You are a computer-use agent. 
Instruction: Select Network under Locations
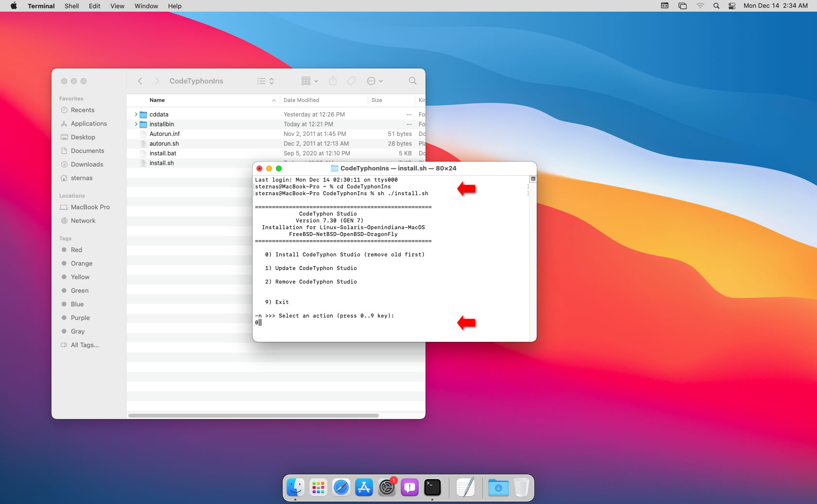(x=78, y=221)
